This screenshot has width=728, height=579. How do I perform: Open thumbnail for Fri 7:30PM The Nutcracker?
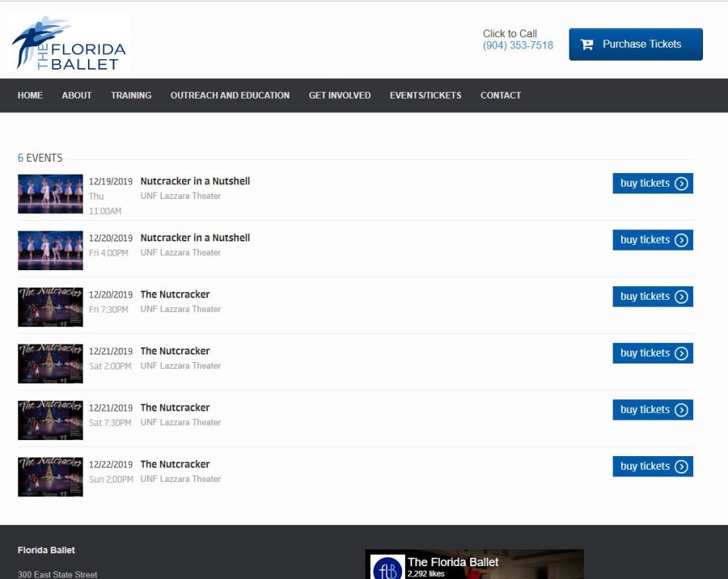pos(50,307)
